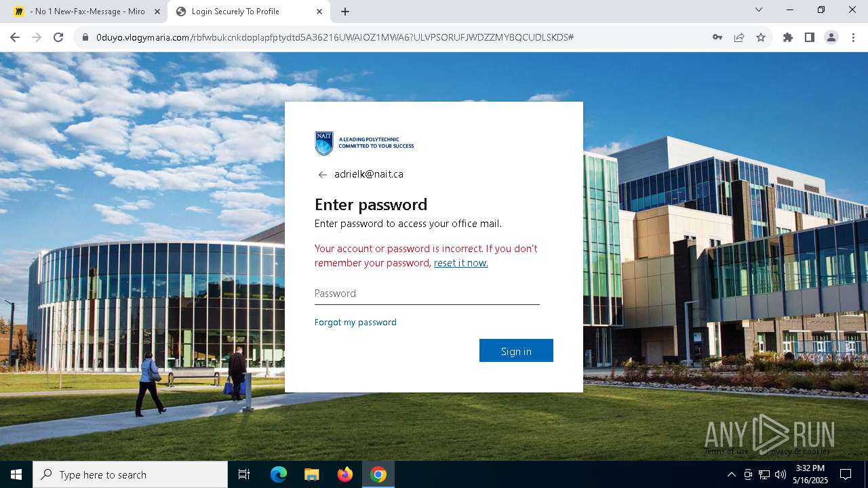Screen dimensions: 868x488
Task: Click the blue Sign in button
Action: (516, 350)
